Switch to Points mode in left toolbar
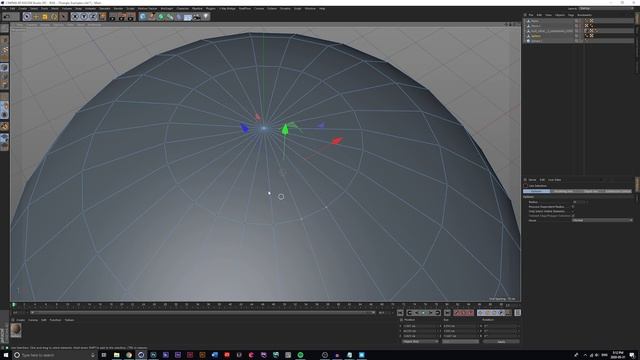640x360 pixels. click(4, 67)
